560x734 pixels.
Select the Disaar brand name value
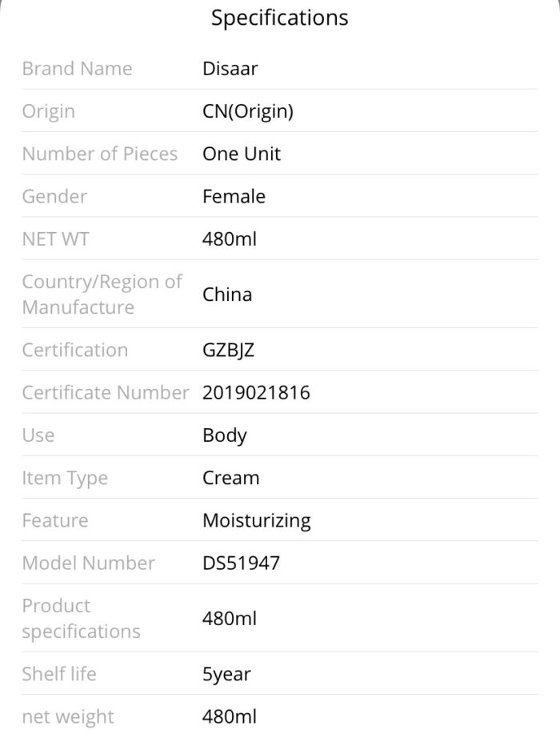click(x=230, y=69)
